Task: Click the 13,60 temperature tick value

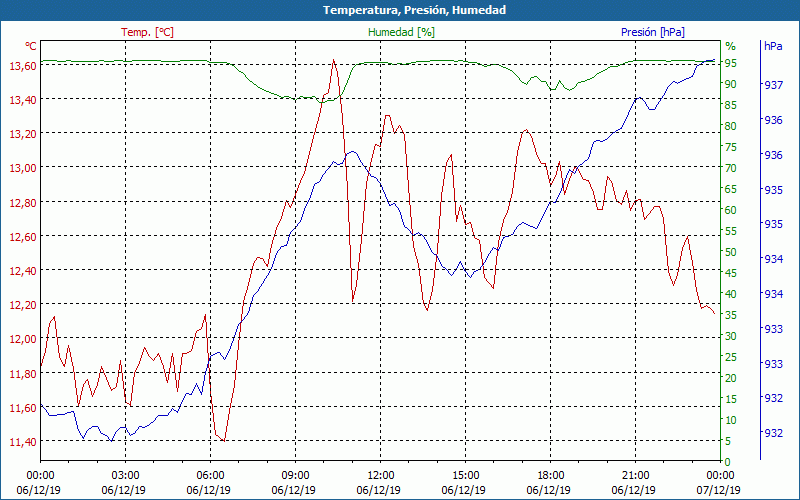Action: 23,66
